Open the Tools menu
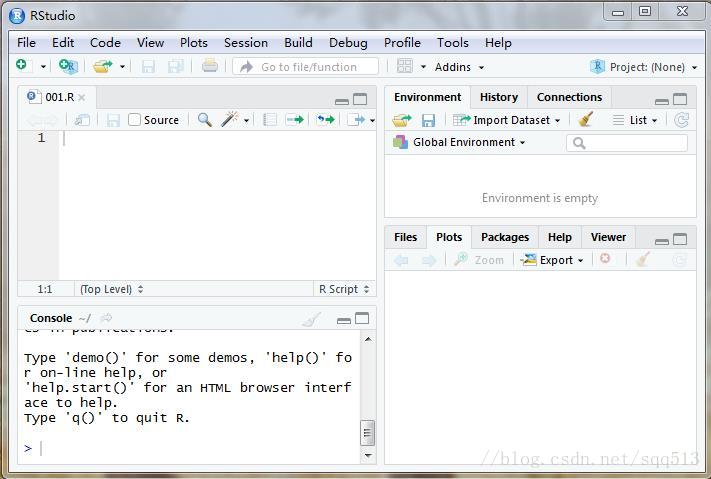The height and width of the screenshot is (479, 711). (x=453, y=43)
